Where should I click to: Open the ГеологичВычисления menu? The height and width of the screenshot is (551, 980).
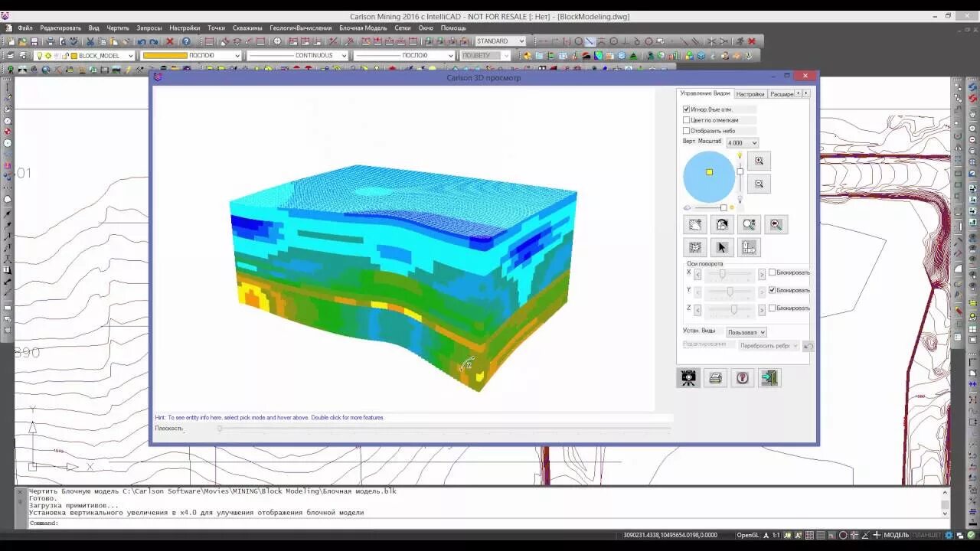301,28
